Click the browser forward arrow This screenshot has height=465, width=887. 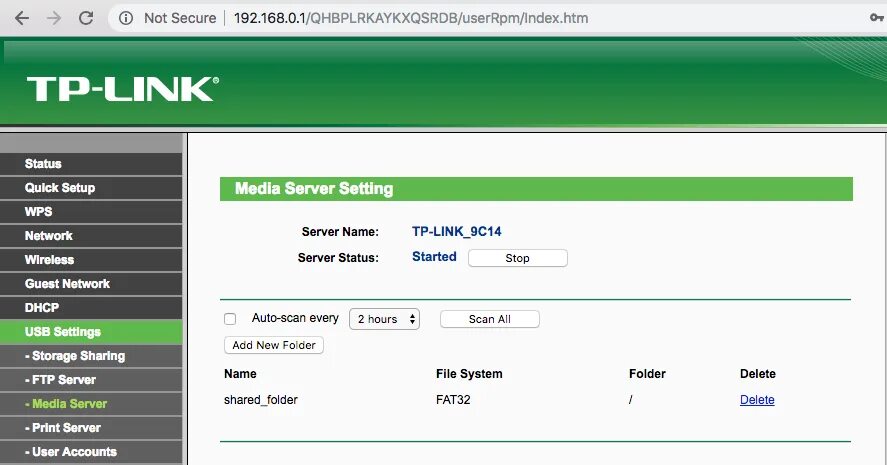54,18
